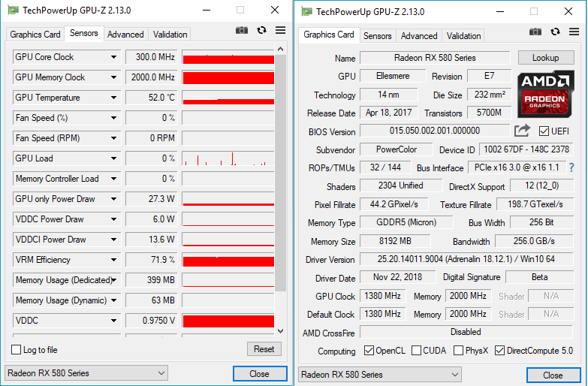588x386 pixels.
Task: Open Memory Controller Load sensor dropdown
Action: point(113,179)
